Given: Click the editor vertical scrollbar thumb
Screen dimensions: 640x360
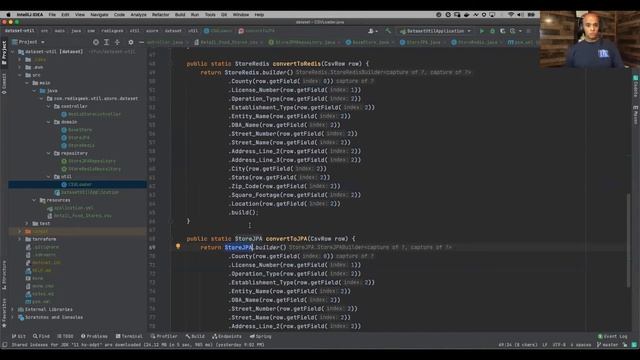Looking at the screenshot, I should click(x=629, y=240).
